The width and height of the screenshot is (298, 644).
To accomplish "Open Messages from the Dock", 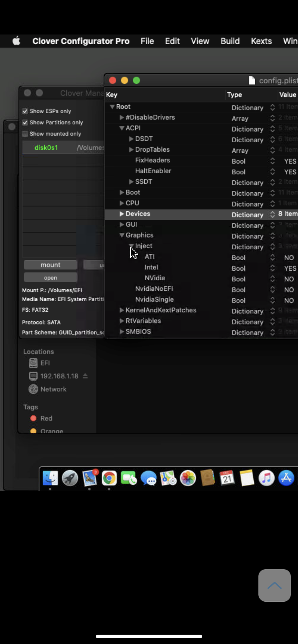I will pos(148,478).
